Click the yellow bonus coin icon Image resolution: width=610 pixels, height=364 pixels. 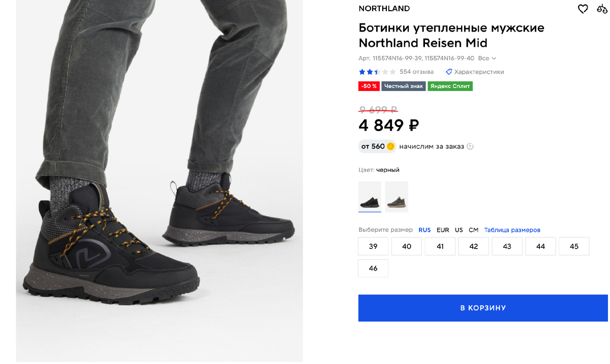pos(389,146)
